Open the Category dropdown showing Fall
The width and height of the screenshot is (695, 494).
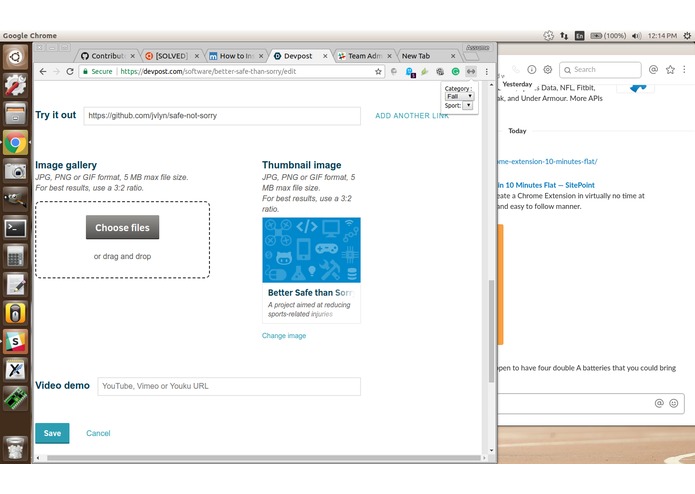pos(460,96)
